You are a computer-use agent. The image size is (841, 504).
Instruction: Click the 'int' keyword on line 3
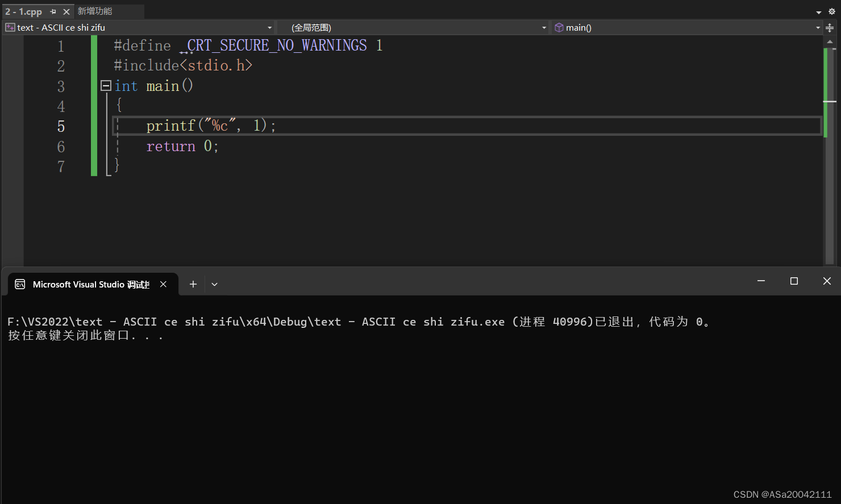[x=126, y=86]
